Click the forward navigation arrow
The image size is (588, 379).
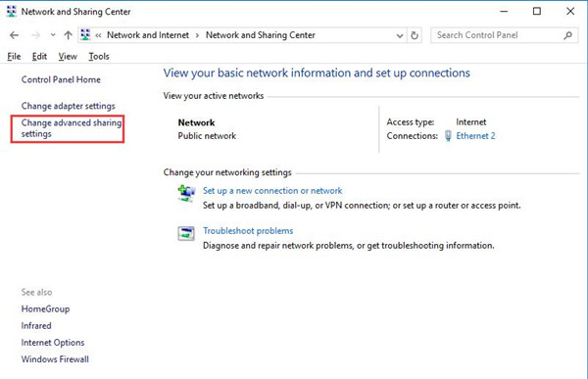point(35,35)
